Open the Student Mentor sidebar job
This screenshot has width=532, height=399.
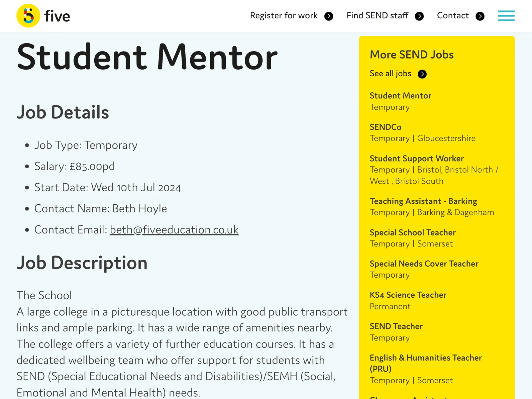point(400,96)
